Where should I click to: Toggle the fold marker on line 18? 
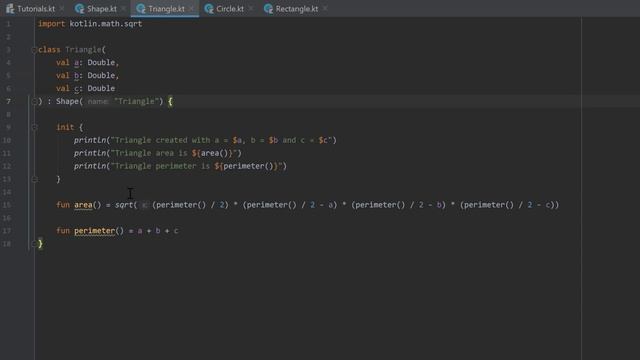pyautogui.click(x=34, y=244)
